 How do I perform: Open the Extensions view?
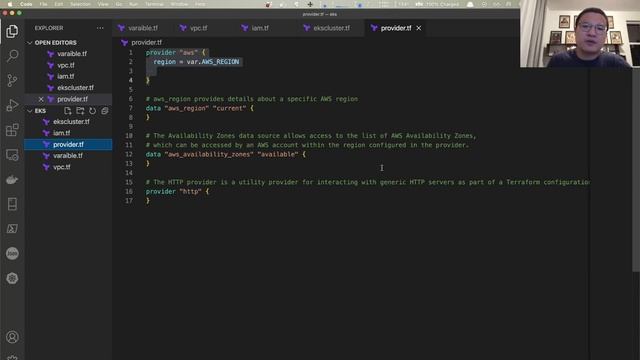coord(12,130)
